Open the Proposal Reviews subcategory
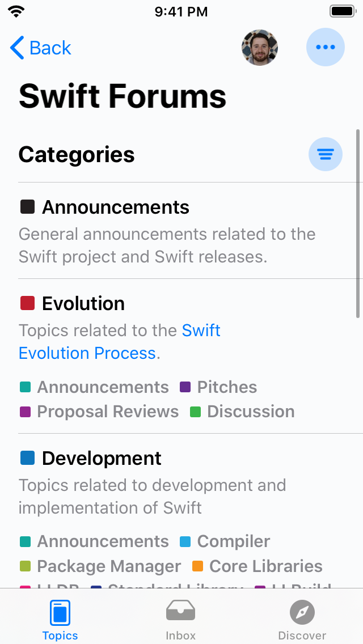The image size is (363, 644). click(107, 412)
